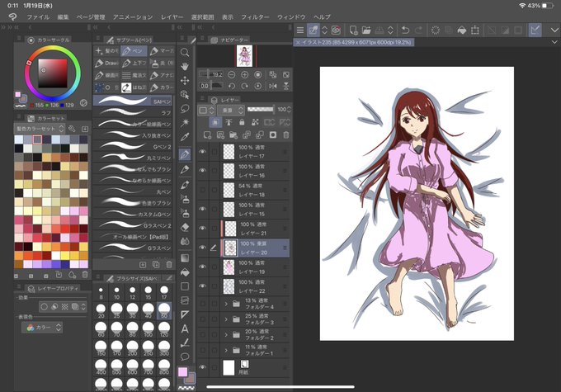Open the layer blending mode dropdown
The image size is (561, 392).
tap(231, 110)
